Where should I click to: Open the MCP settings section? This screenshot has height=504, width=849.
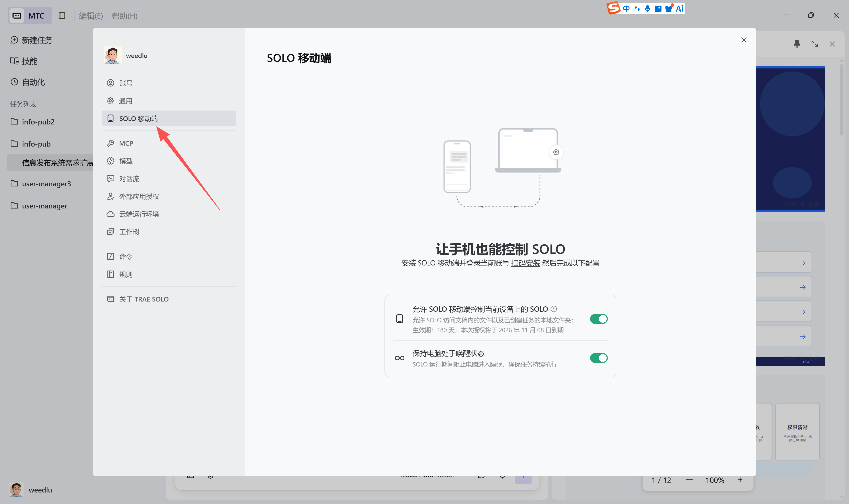pyautogui.click(x=169, y=143)
